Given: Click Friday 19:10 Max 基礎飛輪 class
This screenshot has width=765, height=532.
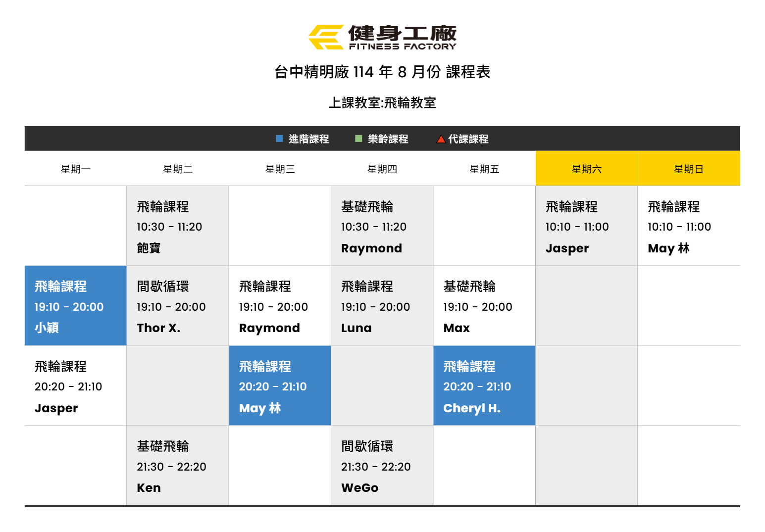Looking at the screenshot, I should coord(484,306).
